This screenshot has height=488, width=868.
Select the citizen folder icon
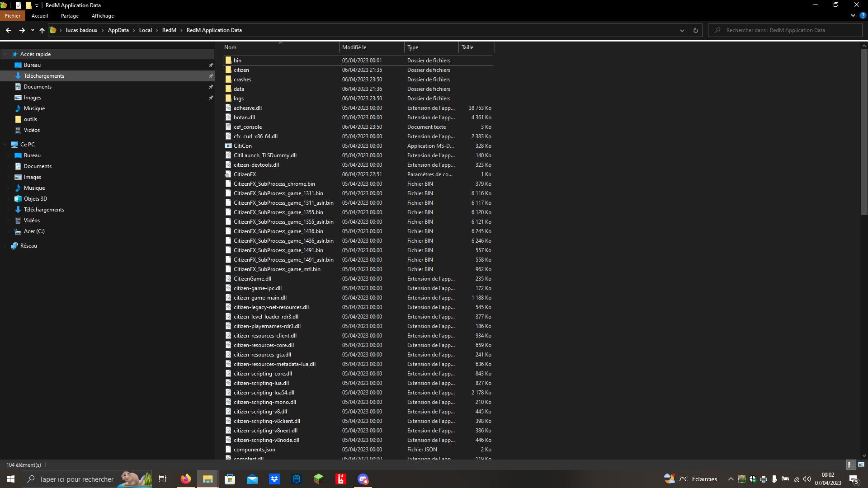pyautogui.click(x=228, y=70)
